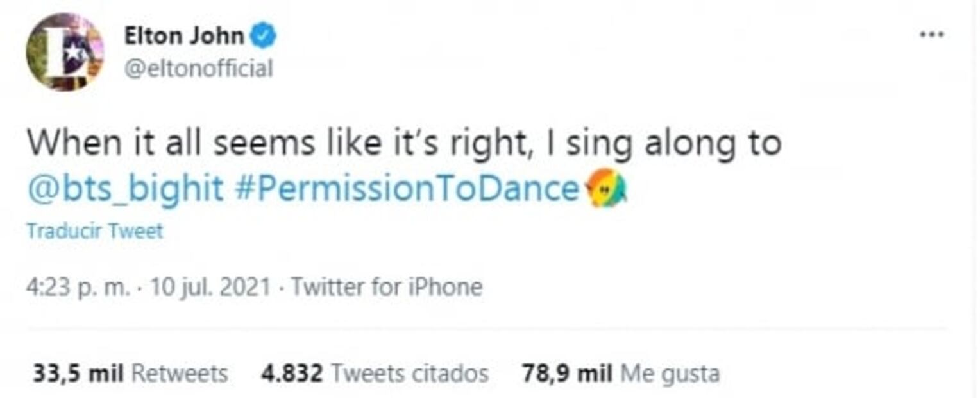Click the 4.832 quote count

(x=292, y=374)
